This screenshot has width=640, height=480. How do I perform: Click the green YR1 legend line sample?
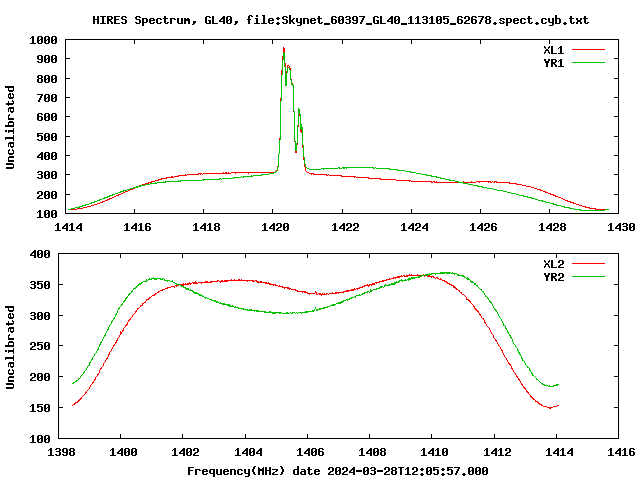point(588,63)
